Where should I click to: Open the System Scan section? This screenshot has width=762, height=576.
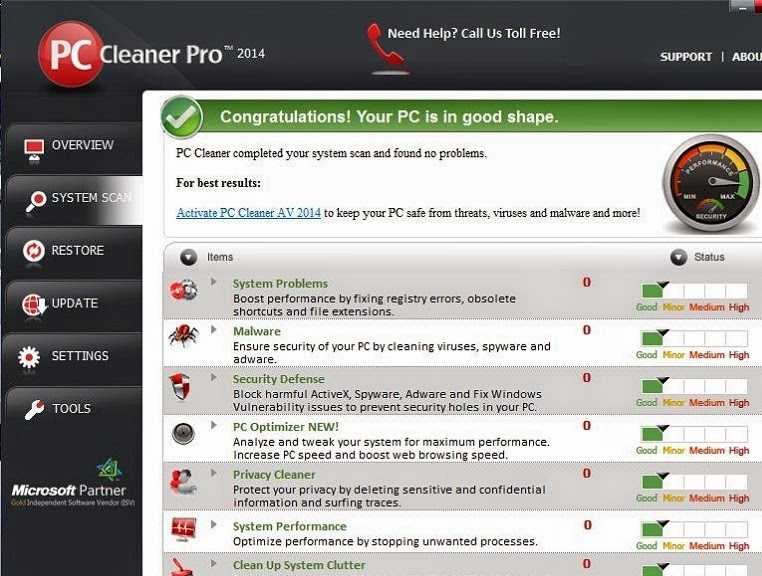pyautogui.click(x=74, y=200)
